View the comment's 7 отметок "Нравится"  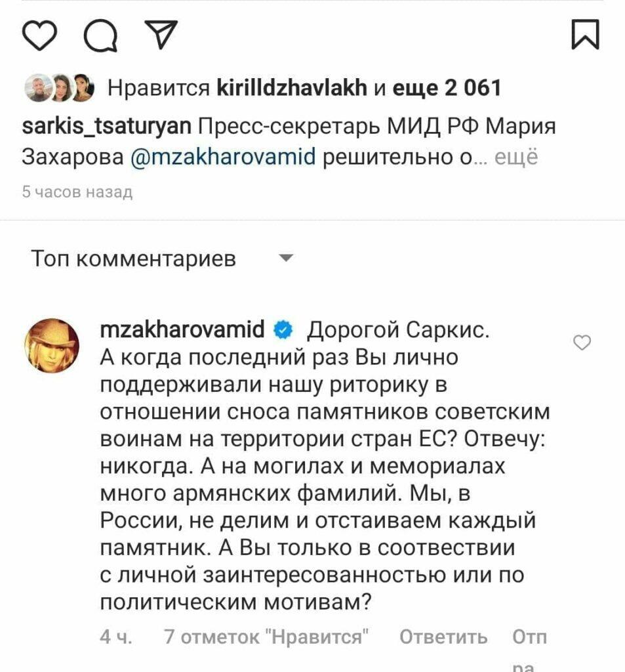(266, 637)
